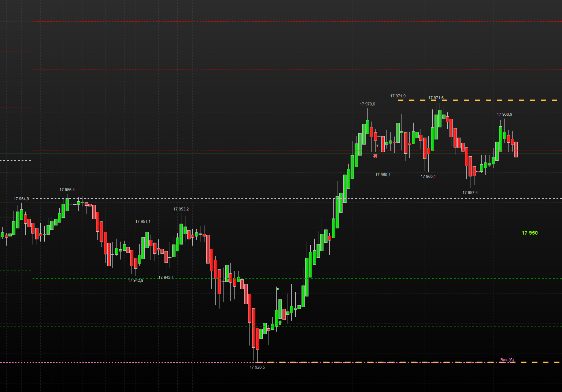562x392 pixels.
Task: Select the small green right-pointing triangle marker
Action: 278,289
